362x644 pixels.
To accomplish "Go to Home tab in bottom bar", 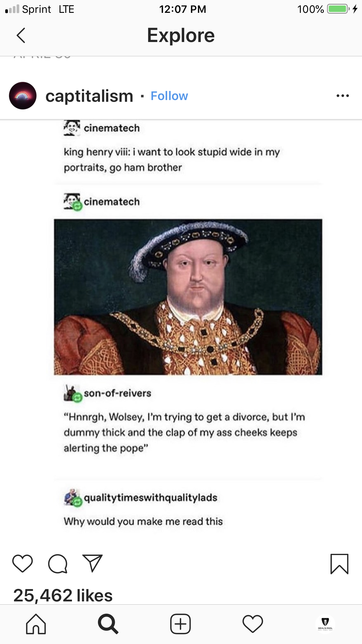I will pyautogui.click(x=36, y=624).
